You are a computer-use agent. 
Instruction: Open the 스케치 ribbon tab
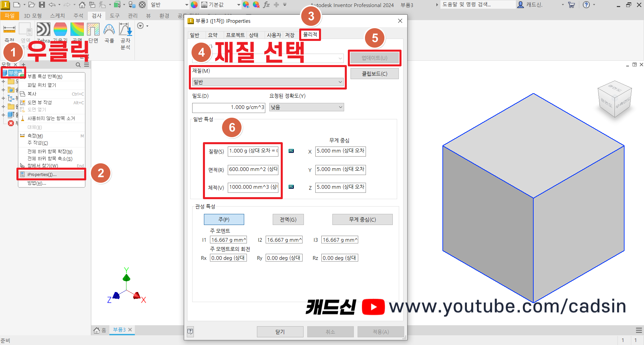57,16
